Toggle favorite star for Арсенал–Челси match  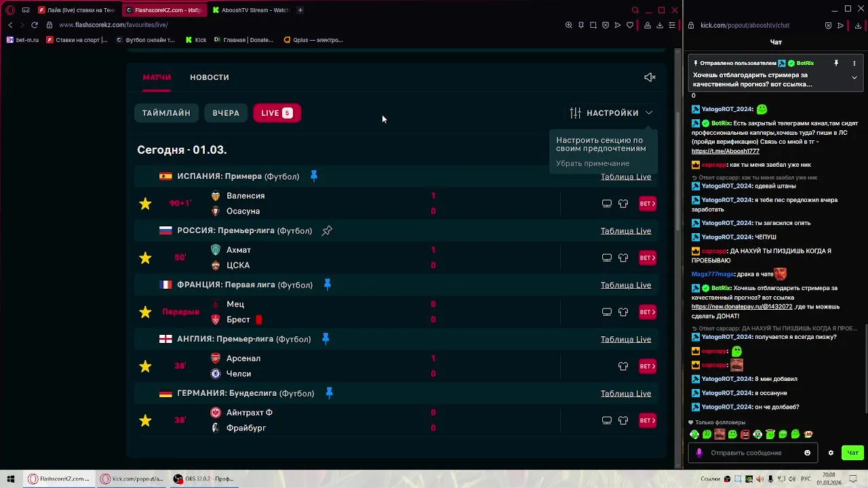click(x=145, y=366)
